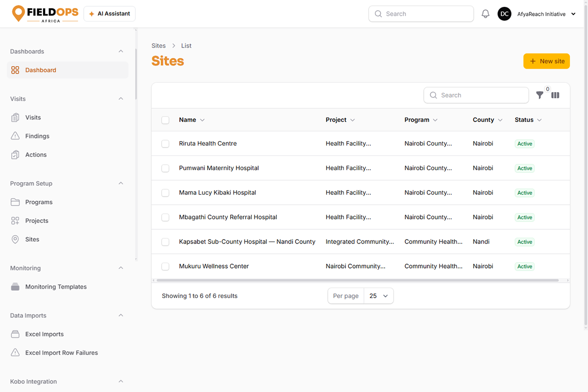Open Kapsabet Sub-County Hospital site record
This screenshot has width=588, height=392.
pyautogui.click(x=247, y=242)
